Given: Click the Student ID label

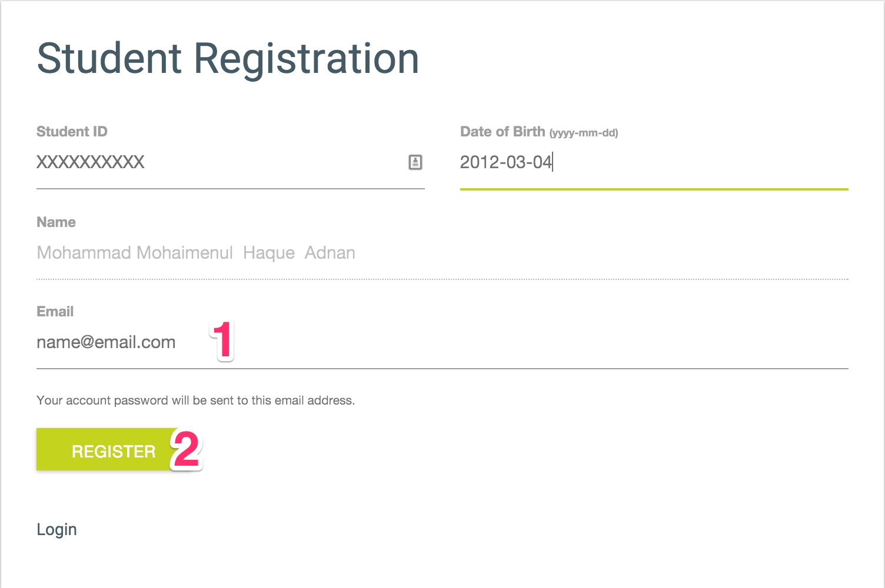Looking at the screenshot, I should pos(72,132).
